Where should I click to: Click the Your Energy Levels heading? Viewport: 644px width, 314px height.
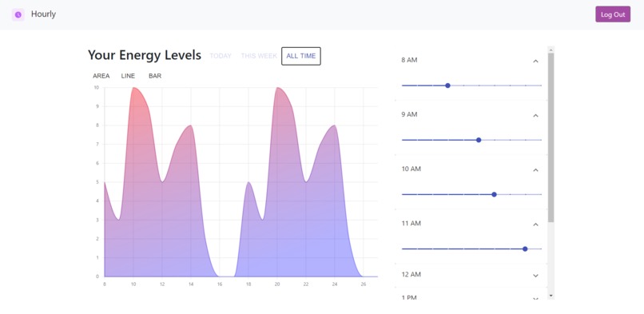(x=145, y=55)
